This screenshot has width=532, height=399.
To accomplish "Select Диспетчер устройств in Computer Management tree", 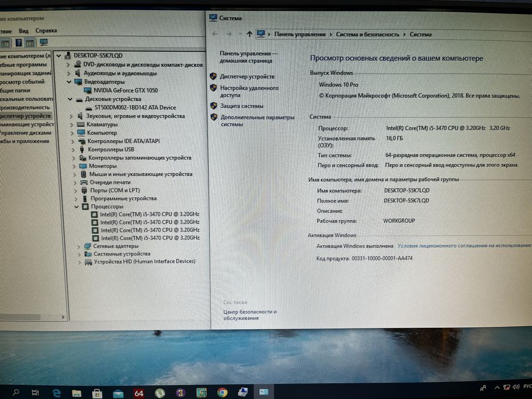I will tap(25, 116).
